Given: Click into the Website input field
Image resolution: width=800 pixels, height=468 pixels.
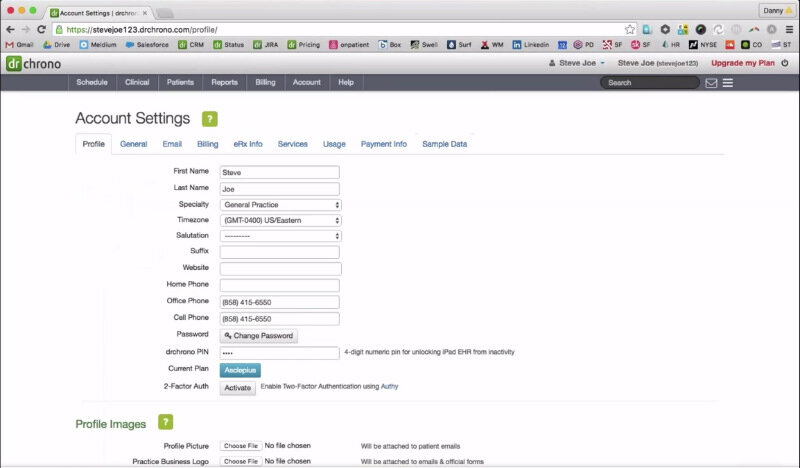Looking at the screenshot, I should 280,269.
